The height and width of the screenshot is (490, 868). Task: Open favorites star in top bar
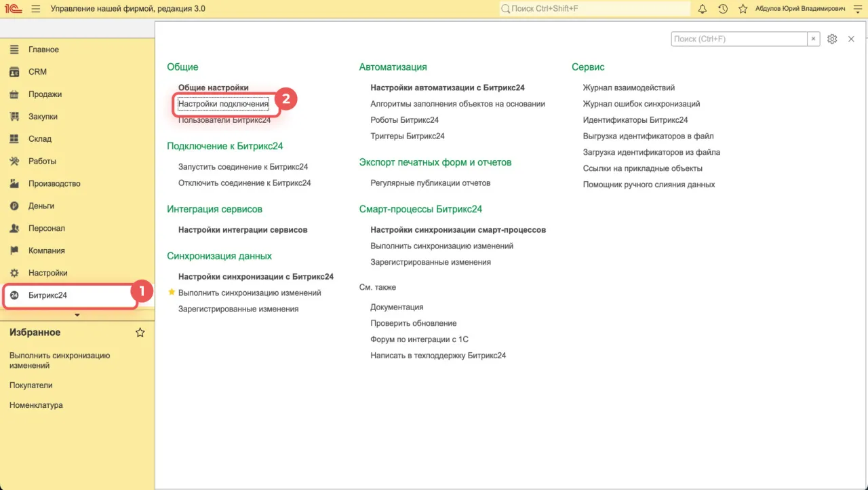pos(743,9)
